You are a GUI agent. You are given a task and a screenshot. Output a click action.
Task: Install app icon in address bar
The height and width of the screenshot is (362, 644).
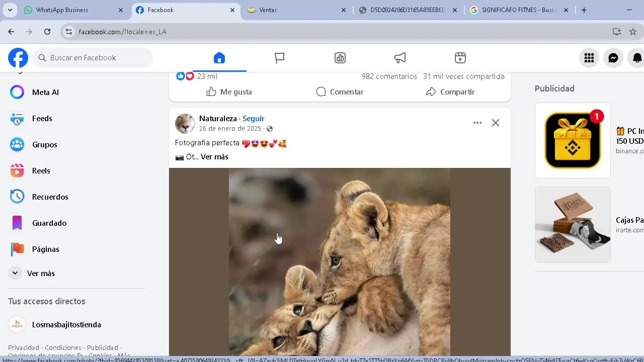click(616, 32)
